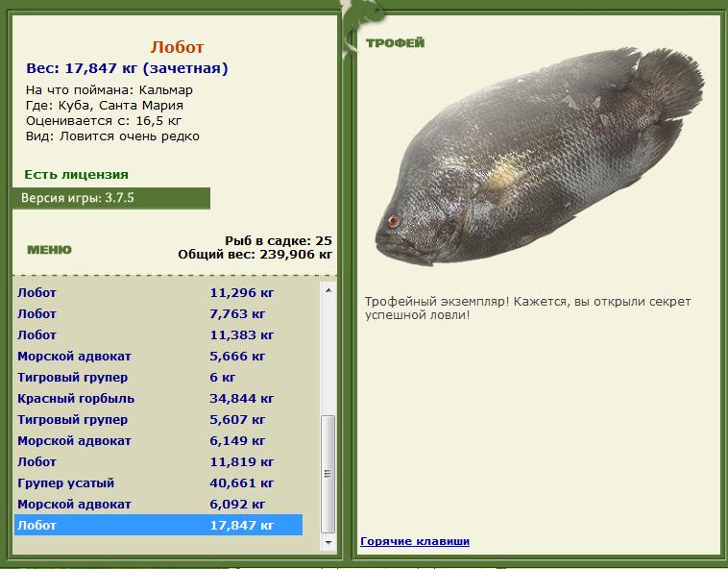The width and height of the screenshot is (728, 569).
Task: Open the МЕНЮ button
Action: (x=49, y=250)
